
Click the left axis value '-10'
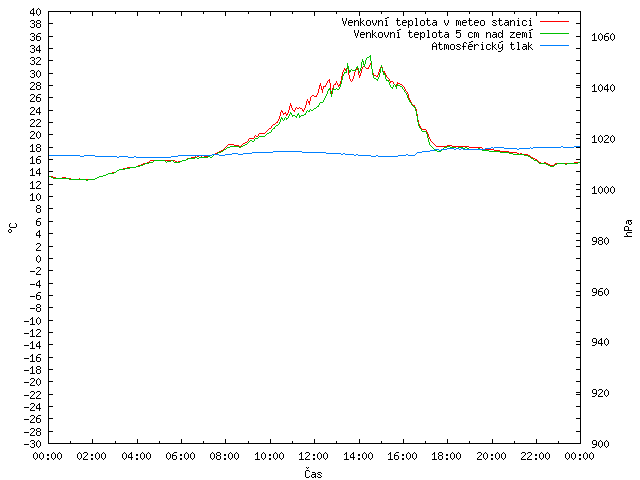pos(33,321)
